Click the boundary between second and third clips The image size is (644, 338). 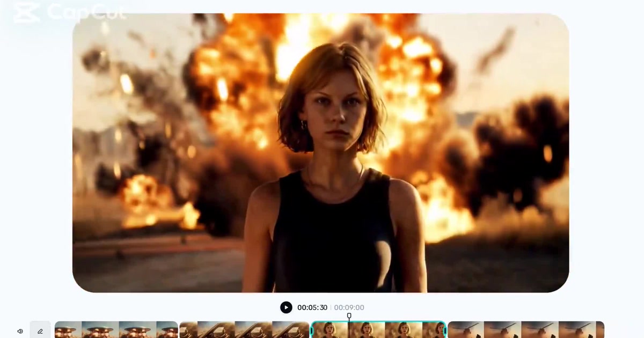pos(310,330)
